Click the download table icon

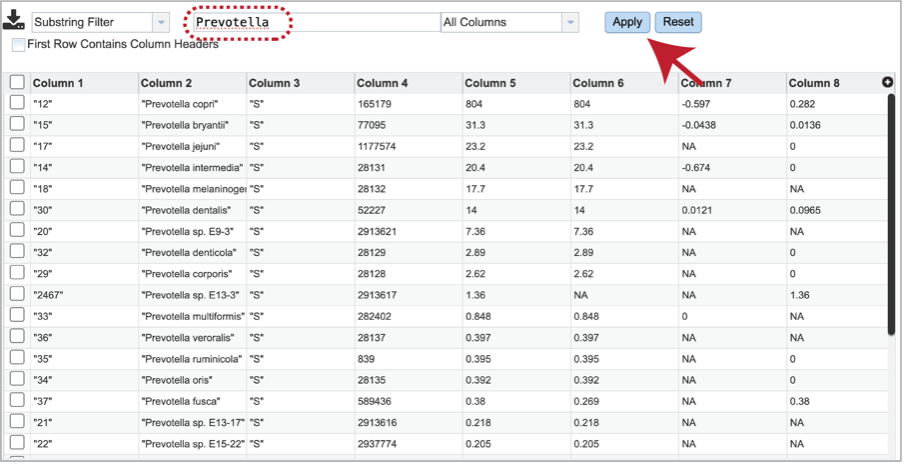point(14,23)
